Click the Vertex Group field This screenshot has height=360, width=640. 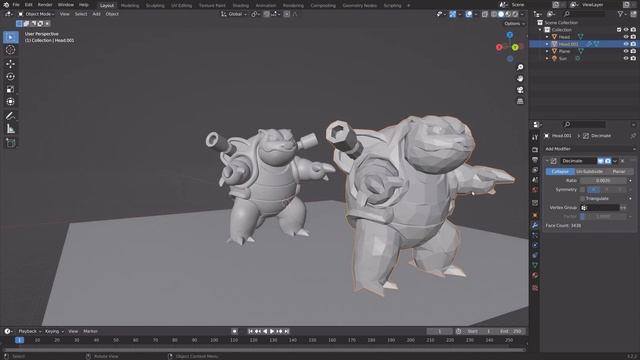[x=600, y=208]
